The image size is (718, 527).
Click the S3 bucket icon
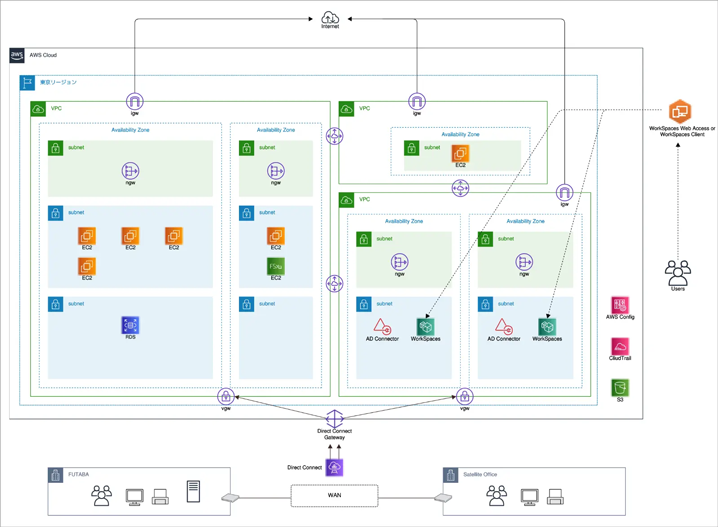[620, 387]
